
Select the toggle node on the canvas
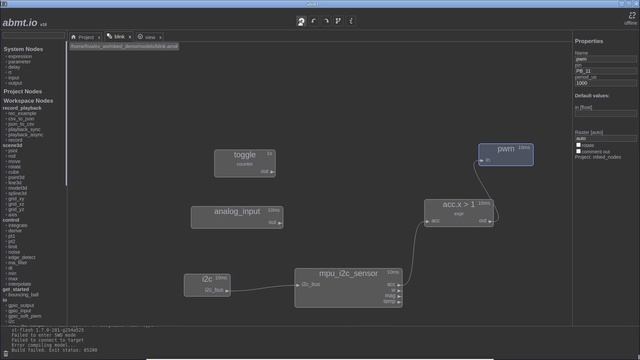click(x=245, y=163)
